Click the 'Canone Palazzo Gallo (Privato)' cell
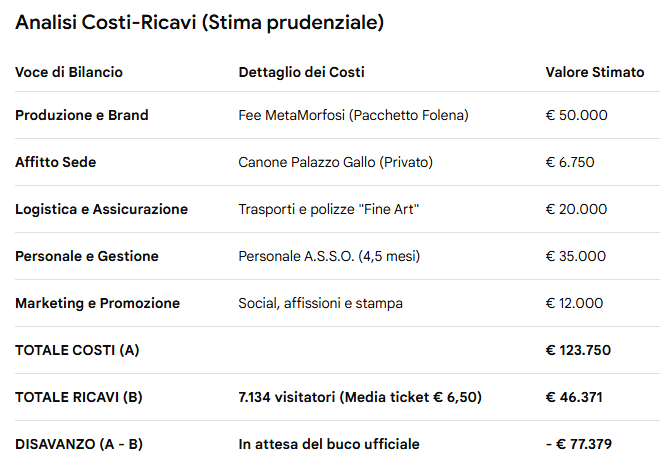This screenshot has width=660, height=474. coord(335,162)
